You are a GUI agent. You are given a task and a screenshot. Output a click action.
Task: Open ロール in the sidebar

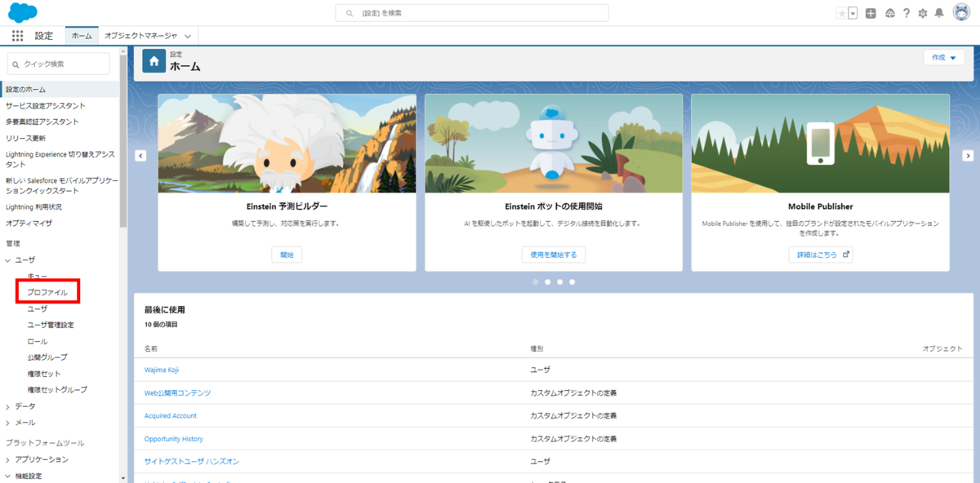tap(38, 341)
